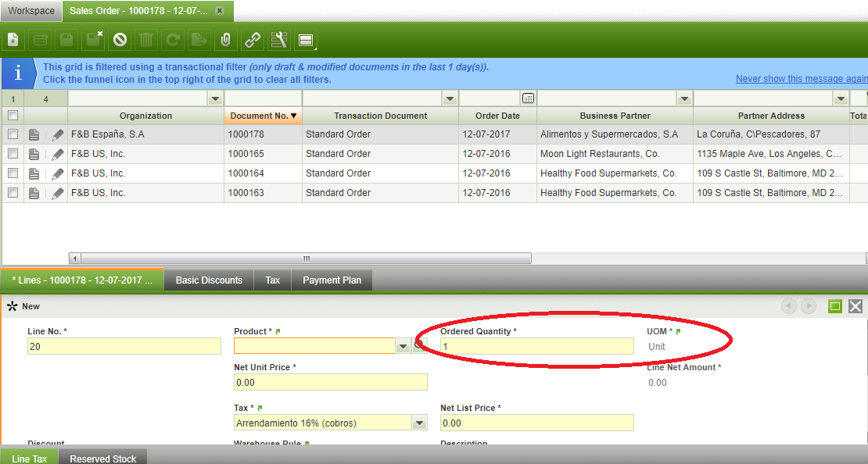868x464 pixels.
Task: Click the pencil edit icon for order 1000165
Action: pos(58,155)
